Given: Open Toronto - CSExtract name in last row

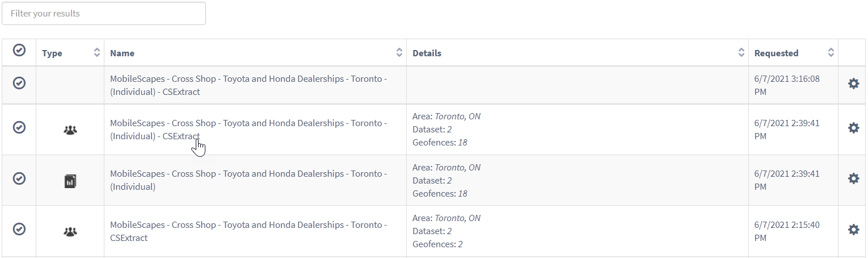Looking at the screenshot, I should point(248,231).
